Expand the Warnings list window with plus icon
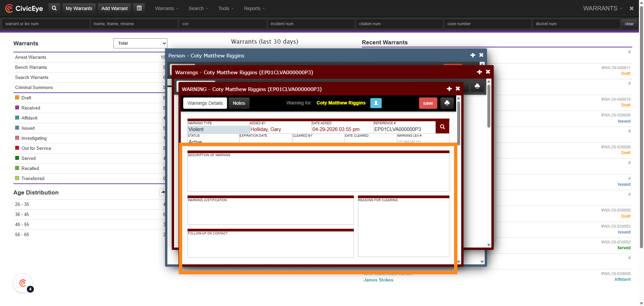The height and width of the screenshot is (306, 644). 480,72
